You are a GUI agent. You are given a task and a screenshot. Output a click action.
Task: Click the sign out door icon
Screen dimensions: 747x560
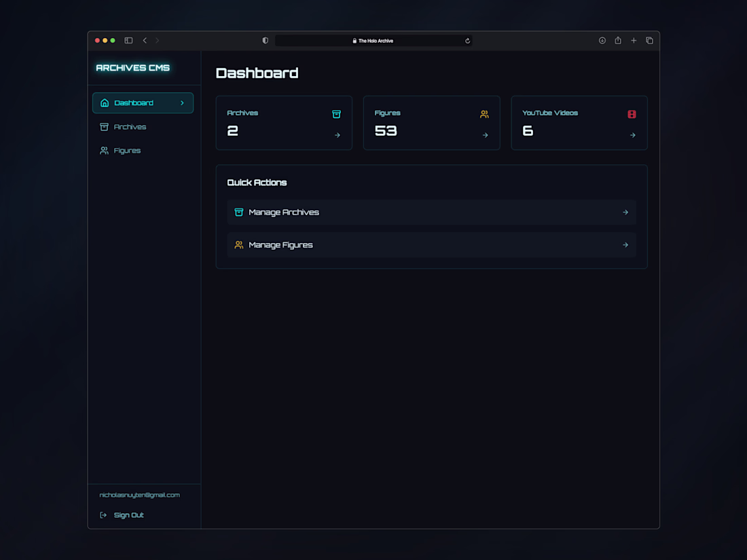[103, 515]
